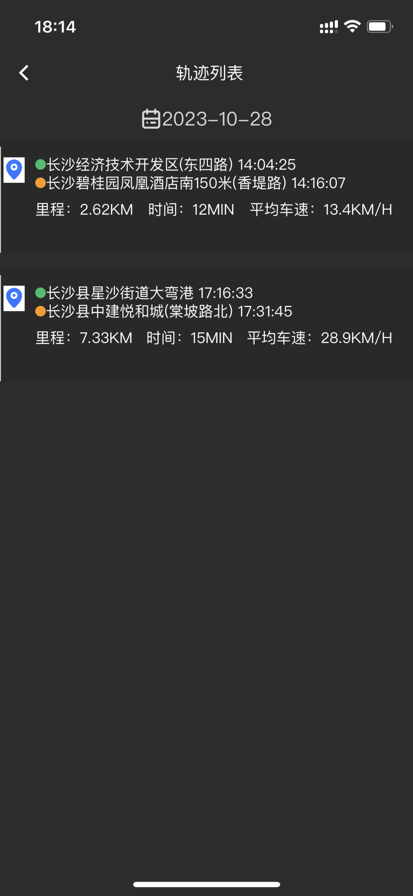Viewport: 413px width, 896px height.
Task: Tap the orange end dot of the first trip
Action: click(40, 183)
